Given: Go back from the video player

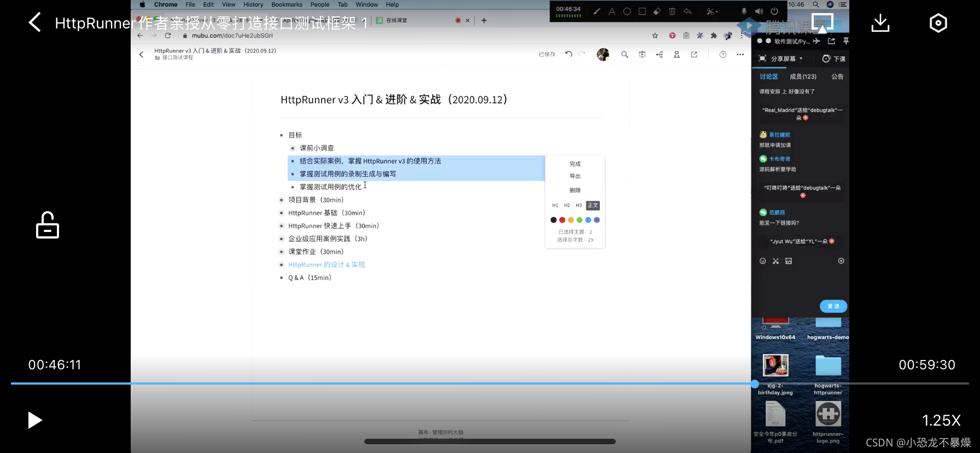Looking at the screenshot, I should pyautogui.click(x=35, y=23).
